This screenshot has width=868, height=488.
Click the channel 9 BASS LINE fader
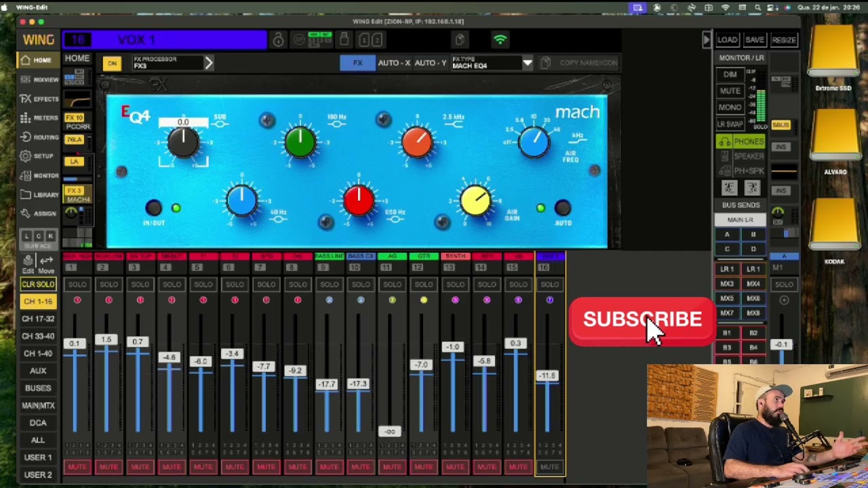[327, 384]
